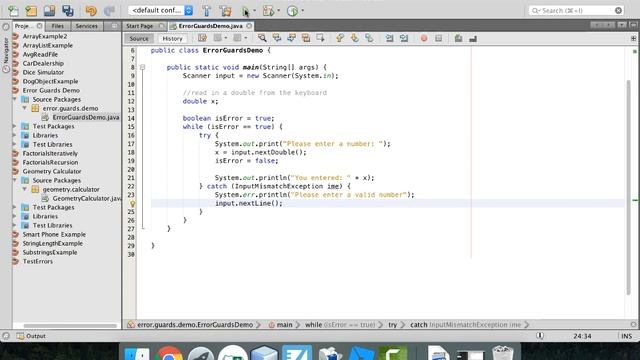Open the Debug Project dropdown arrow
The height and width of the screenshot is (360, 640).
[278, 11]
